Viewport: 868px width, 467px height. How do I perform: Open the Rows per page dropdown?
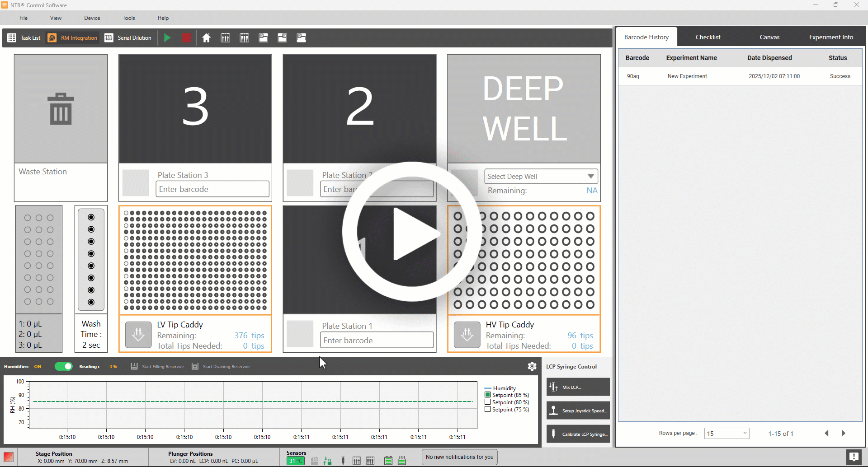[726, 433]
